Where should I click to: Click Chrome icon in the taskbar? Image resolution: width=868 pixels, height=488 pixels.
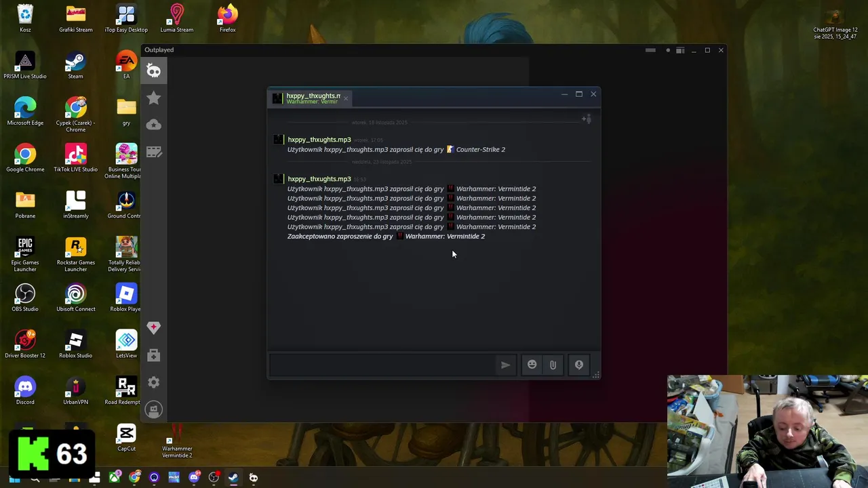click(134, 478)
